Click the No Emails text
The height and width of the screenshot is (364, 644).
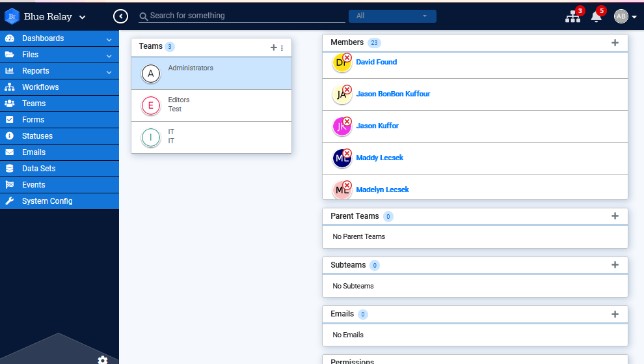tap(348, 335)
